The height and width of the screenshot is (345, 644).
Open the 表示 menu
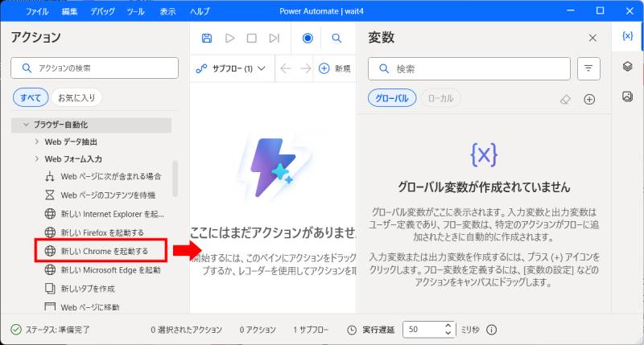167,11
